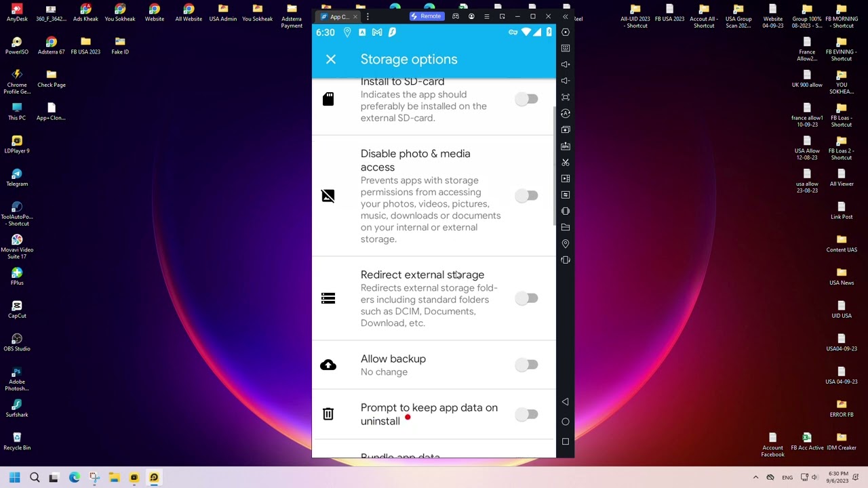Show hidden system tray icons chevron
This screenshot has height=488, width=868.
click(x=755, y=478)
